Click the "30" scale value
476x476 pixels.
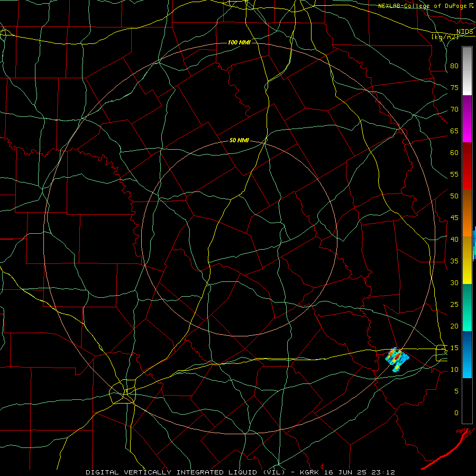(454, 283)
